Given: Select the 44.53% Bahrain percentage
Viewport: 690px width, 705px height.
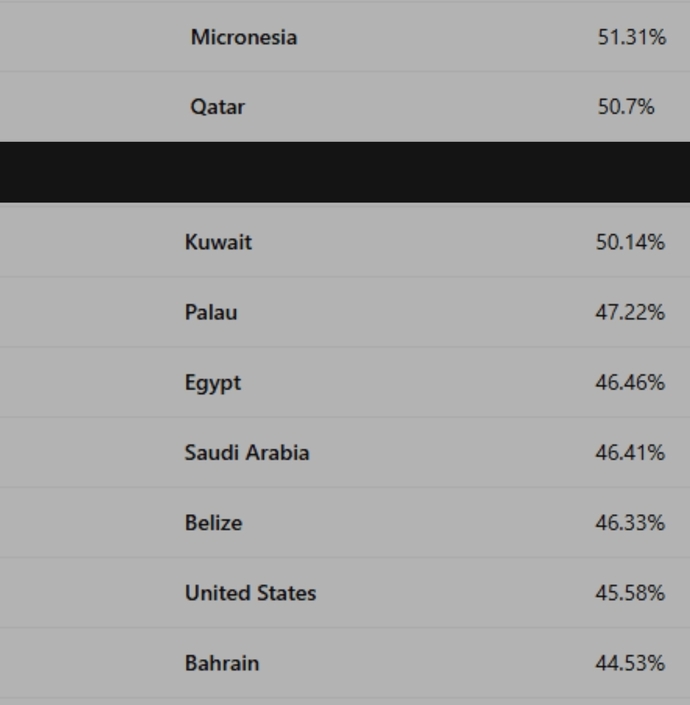Looking at the screenshot, I should (630, 663).
